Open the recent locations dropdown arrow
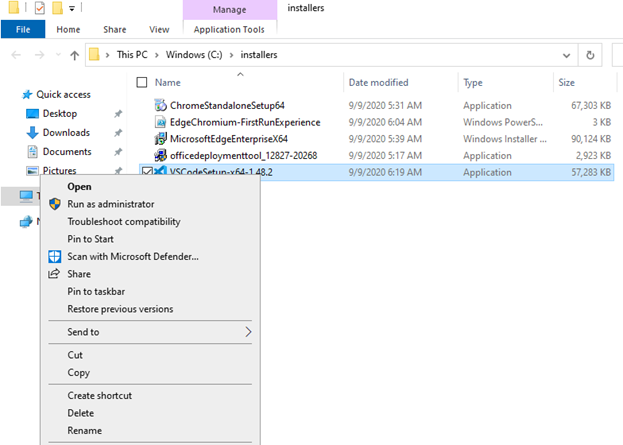The image size is (623, 445). point(58,55)
